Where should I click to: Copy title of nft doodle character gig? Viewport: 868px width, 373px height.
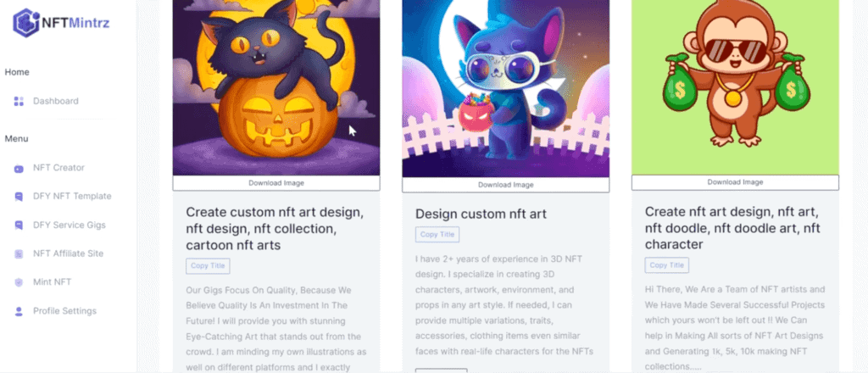coord(666,265)
